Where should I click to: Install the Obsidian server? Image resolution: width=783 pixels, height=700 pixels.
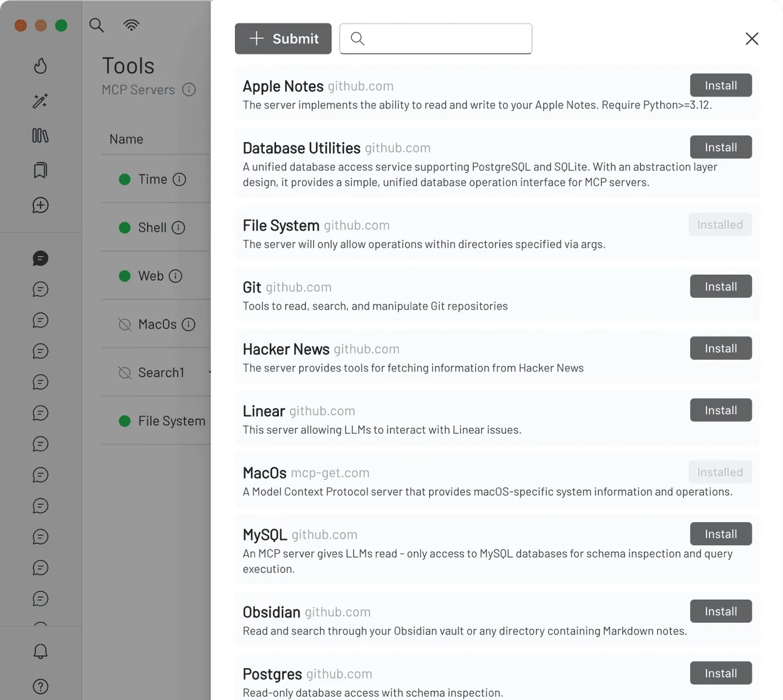click(x=721, y=611)
